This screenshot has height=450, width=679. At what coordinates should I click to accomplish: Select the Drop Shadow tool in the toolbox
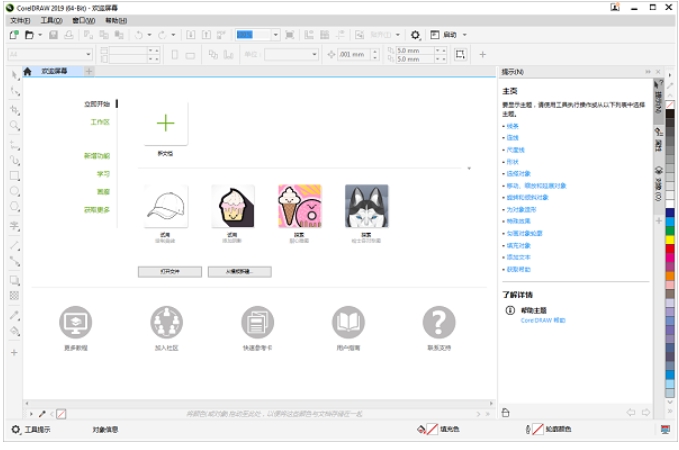(x=15, y=280)
